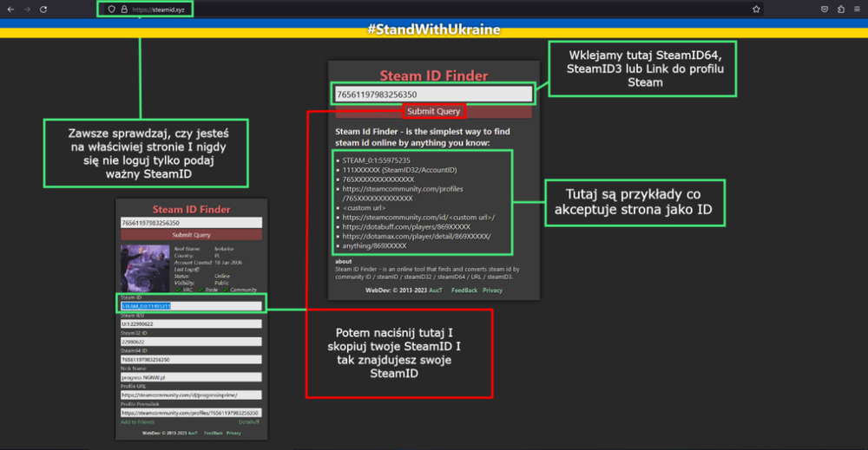Screen dimensions: 868x450
Task: Click the Online status value
Action: 222,276
